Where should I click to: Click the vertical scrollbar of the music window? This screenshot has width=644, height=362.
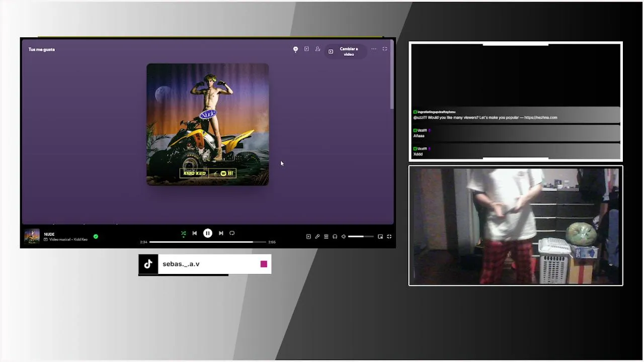(x=392, y=75)
